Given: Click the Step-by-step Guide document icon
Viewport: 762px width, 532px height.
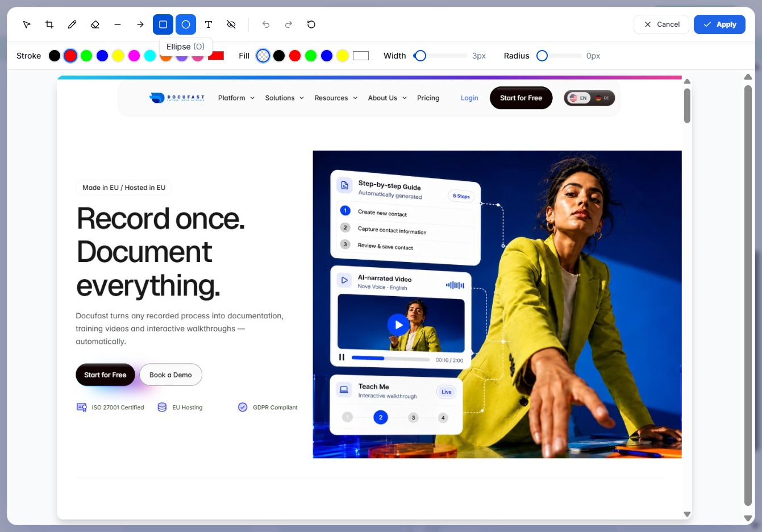Looking at the screenshot, I should tap(344, 185).
